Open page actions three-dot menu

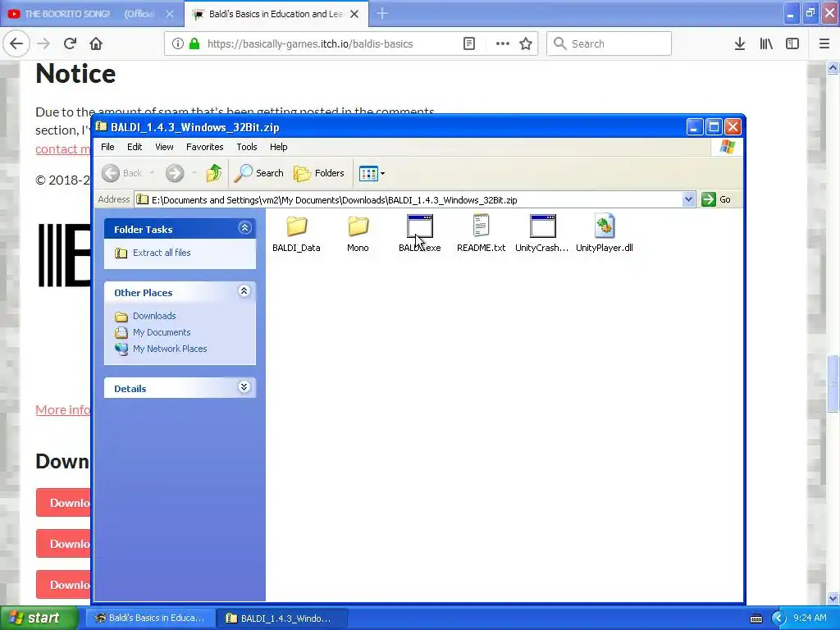(x=503, y=43)
